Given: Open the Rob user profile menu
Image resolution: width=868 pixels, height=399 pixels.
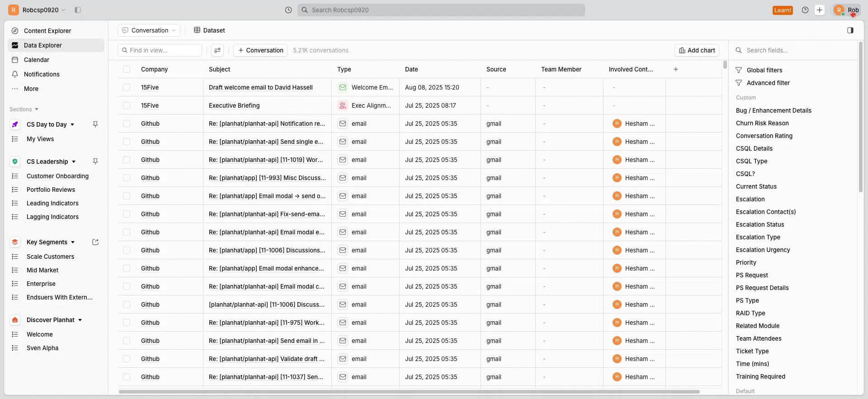Looking at the screenshot, I should (x=847, y=10).
